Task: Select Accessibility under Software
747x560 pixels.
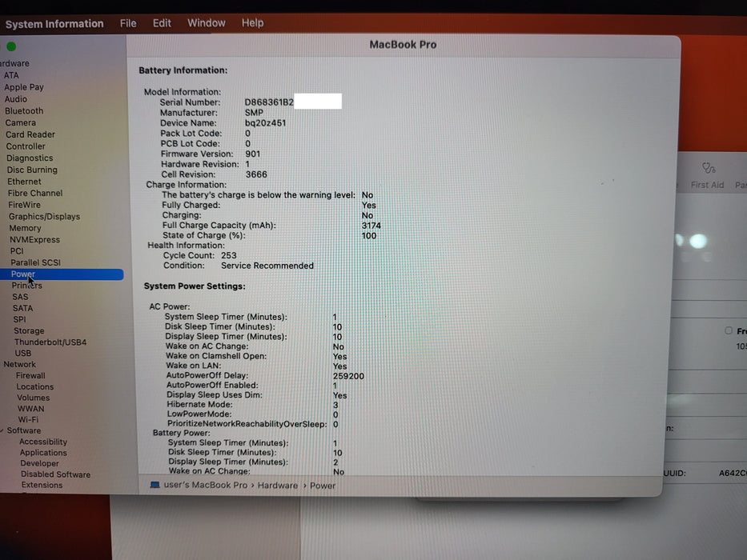Action: click(x=43, y=442)
